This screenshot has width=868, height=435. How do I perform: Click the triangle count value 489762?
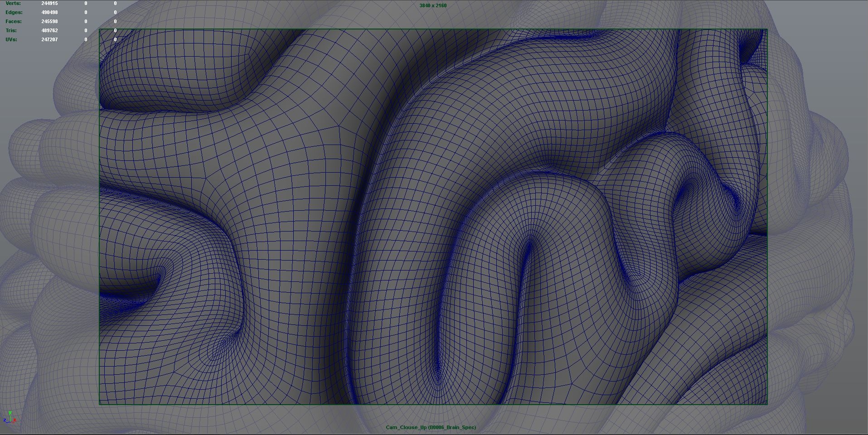(x=49, y=30)
